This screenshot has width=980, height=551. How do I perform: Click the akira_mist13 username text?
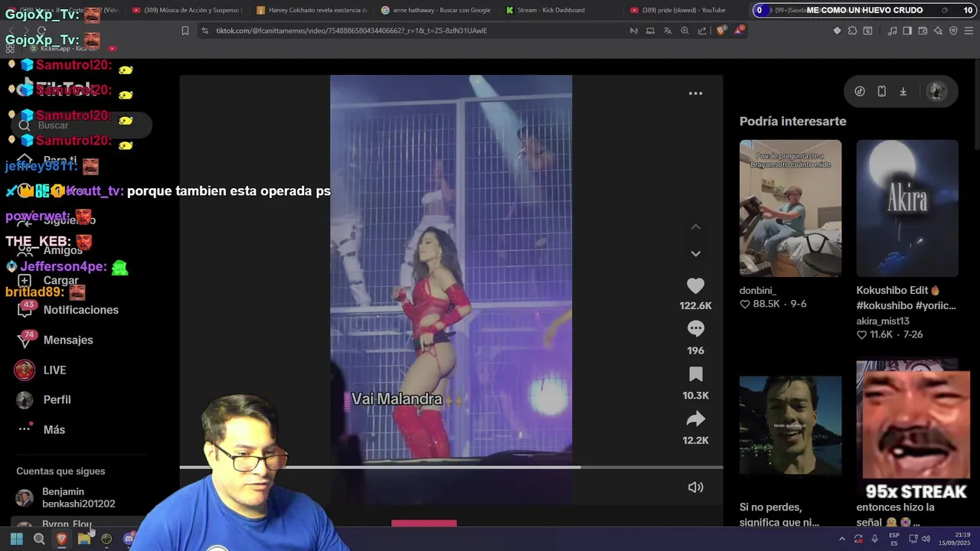pos(883,321)
